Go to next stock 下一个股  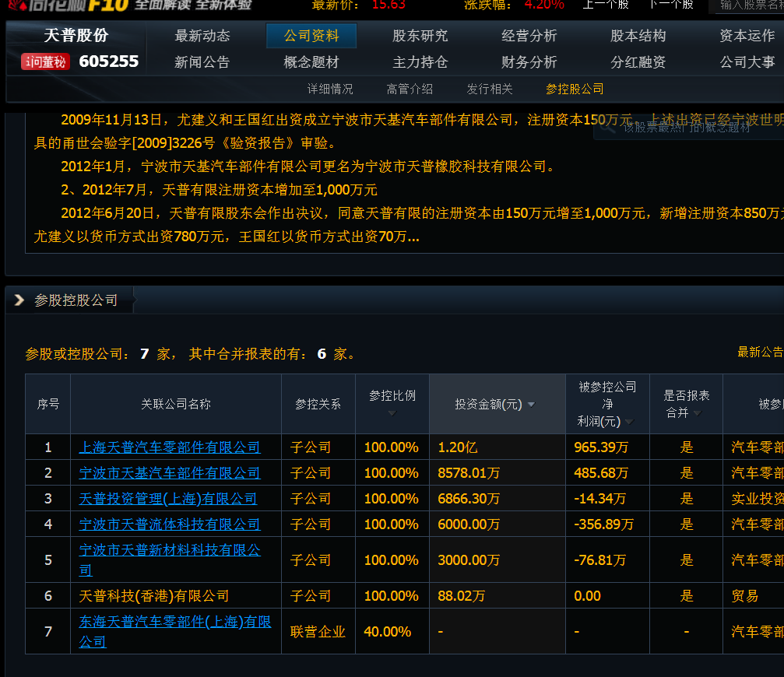670,5
